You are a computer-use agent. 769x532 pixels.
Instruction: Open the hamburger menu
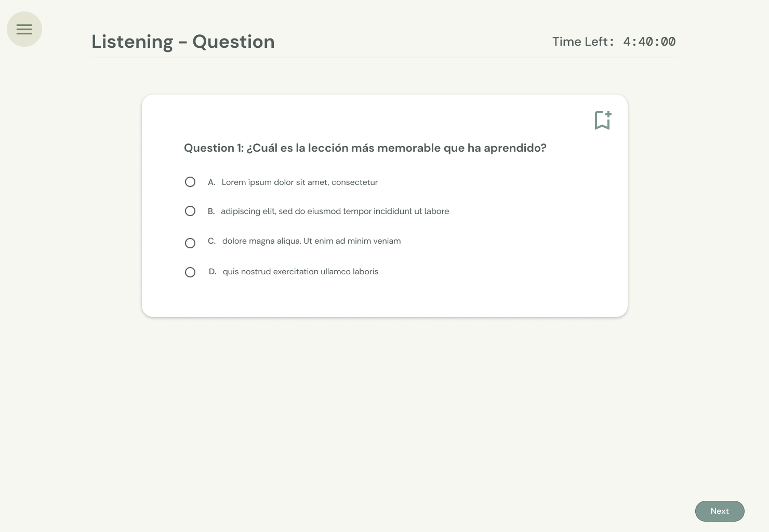24,29
